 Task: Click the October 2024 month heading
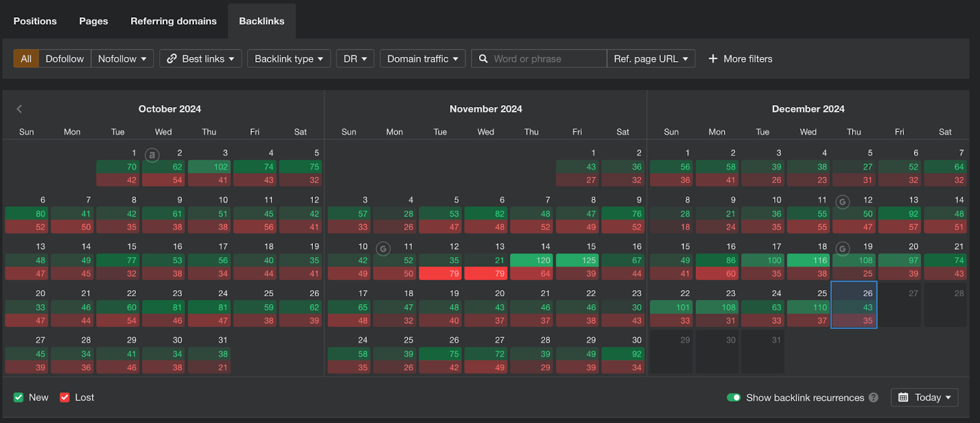coord(170,108)
